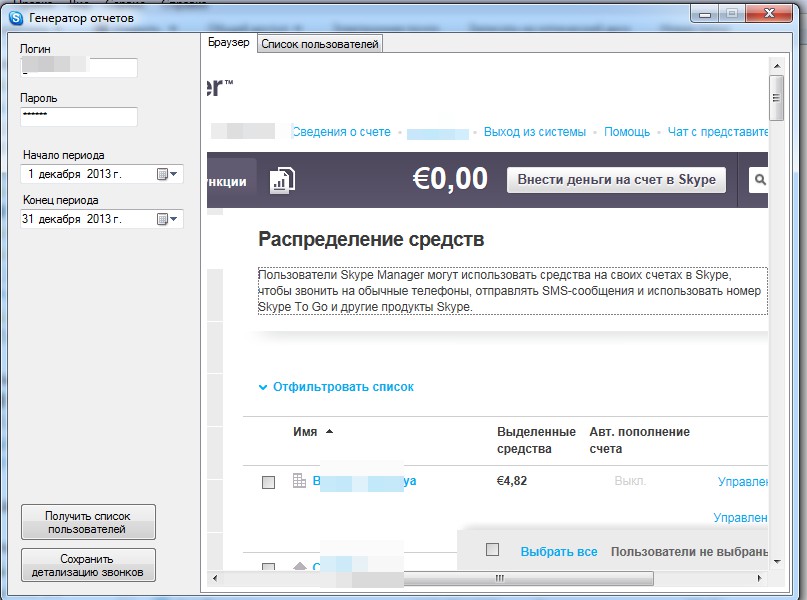Image resolution: width=807 pixels, height=600 pixels.
Task: Click sort arrow next to Имя column
Action: pyautogui.click(x=329, y=432)
